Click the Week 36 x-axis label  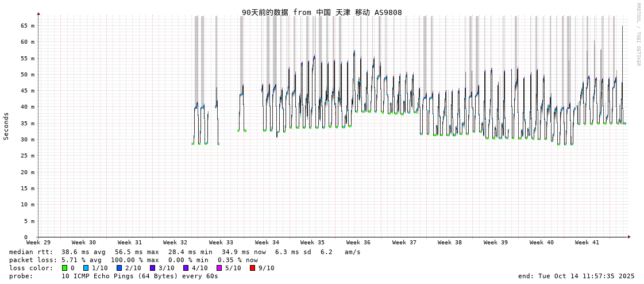click(x=358, y=243)
